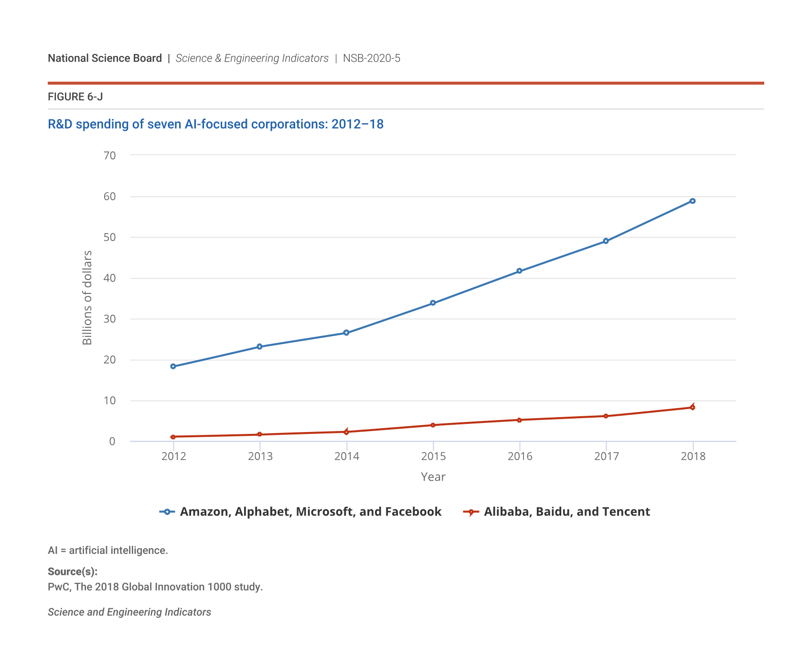Click the blue 2012 data point marker

[x=173, y=367]
